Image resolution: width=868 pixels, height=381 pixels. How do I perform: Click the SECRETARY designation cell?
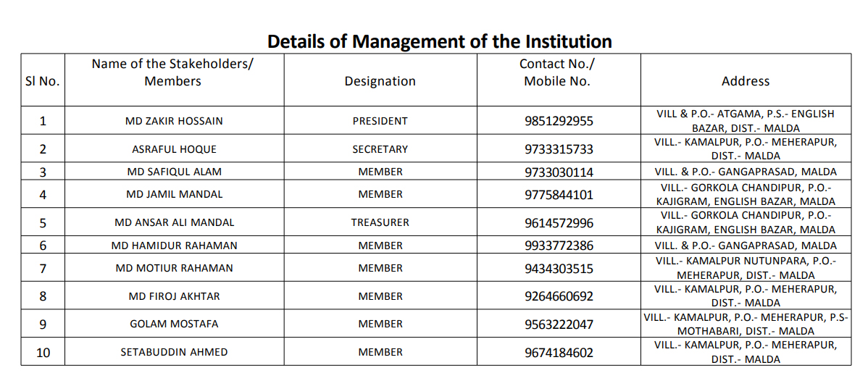380,149
